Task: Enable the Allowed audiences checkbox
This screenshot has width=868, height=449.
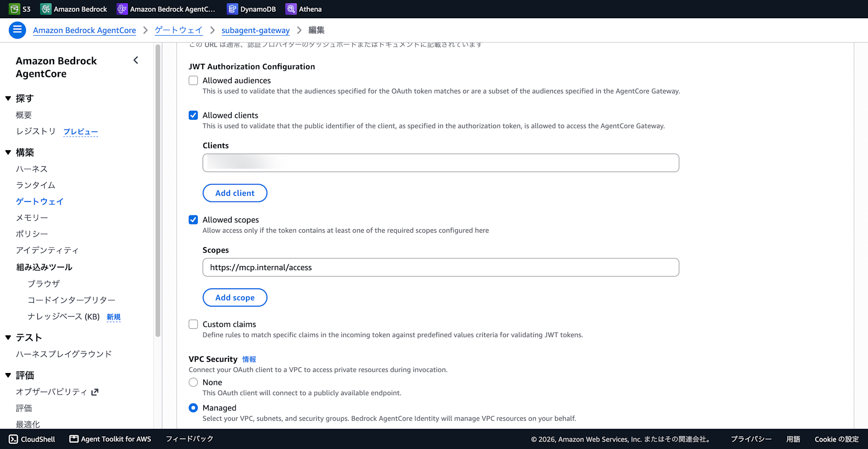Action: (x=193, y=80)
